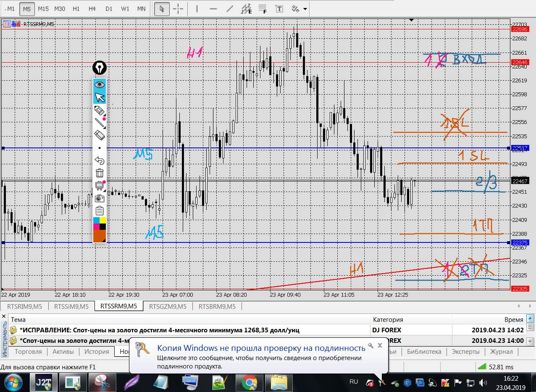This screenshot has height=392, width=536.
Task: Open the shapes tool dropdown arrow
Action: point(305,9)
